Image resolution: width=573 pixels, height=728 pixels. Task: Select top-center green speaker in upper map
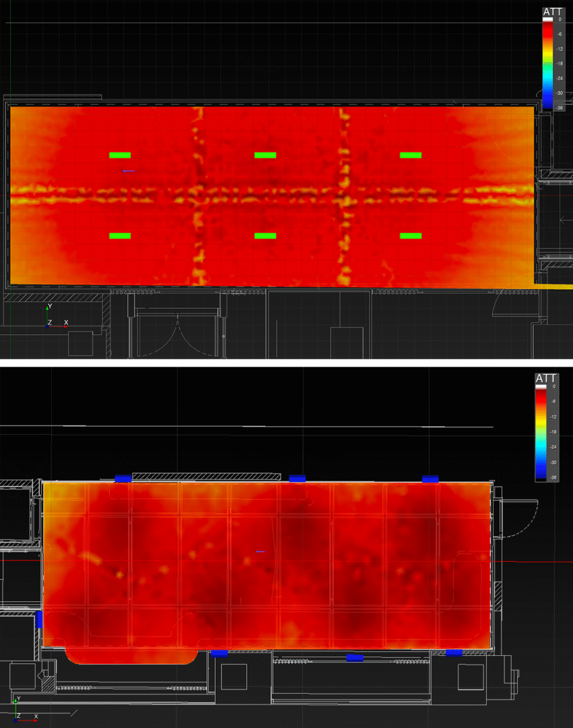(266, 155)
